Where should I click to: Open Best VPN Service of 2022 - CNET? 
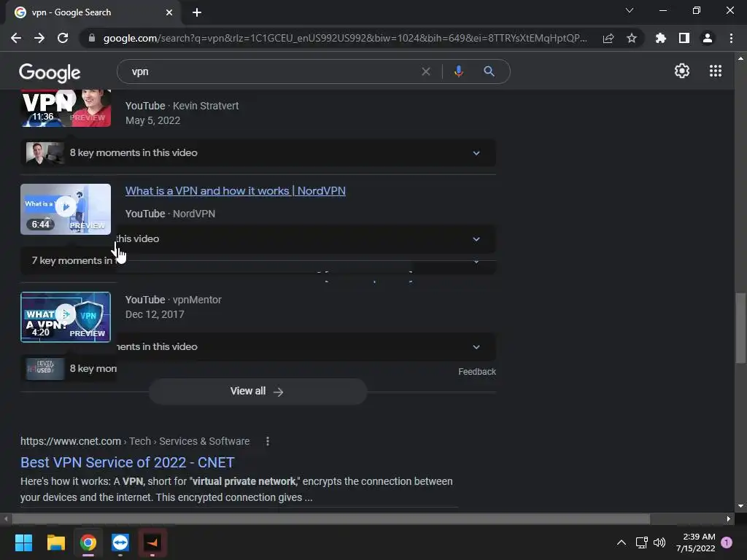[128, 462]
